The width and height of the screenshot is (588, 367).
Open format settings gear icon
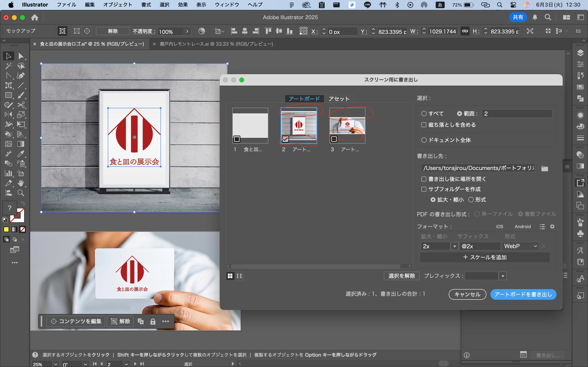pos(552,227)
